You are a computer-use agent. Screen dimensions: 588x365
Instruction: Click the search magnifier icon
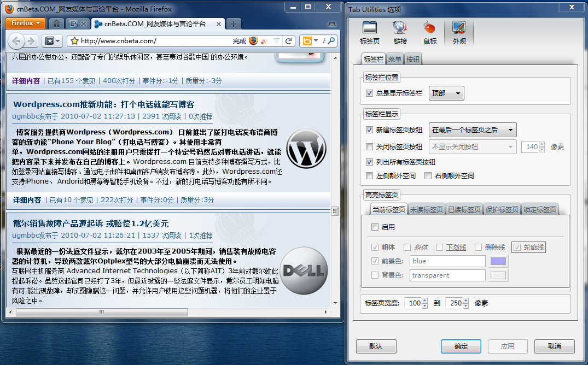pyautogui.click(x=331, y=40)
